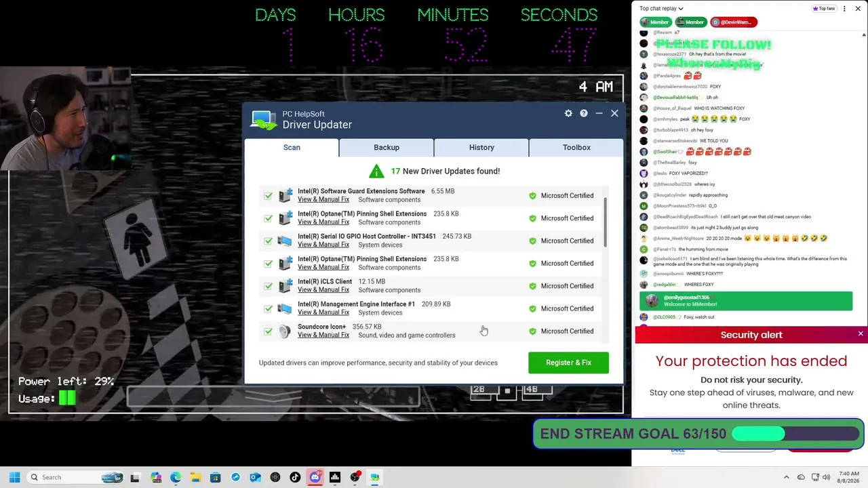Uncheck the second Optane Pinning Shell Extensions driver

(269, 264)
